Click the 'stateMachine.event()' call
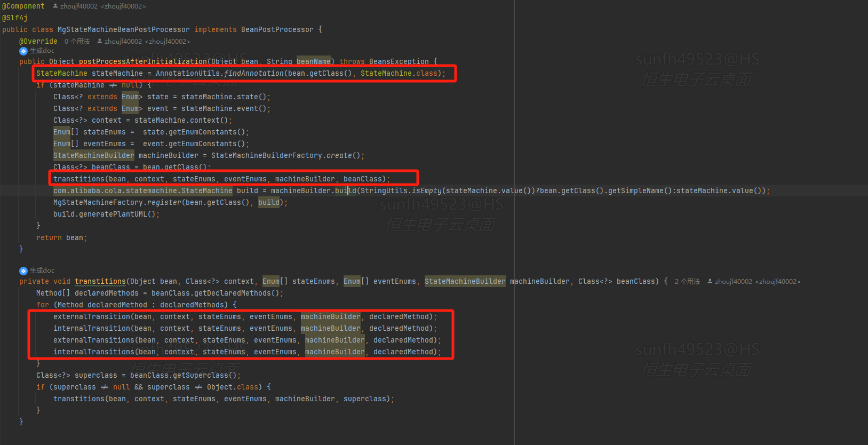 224,109
